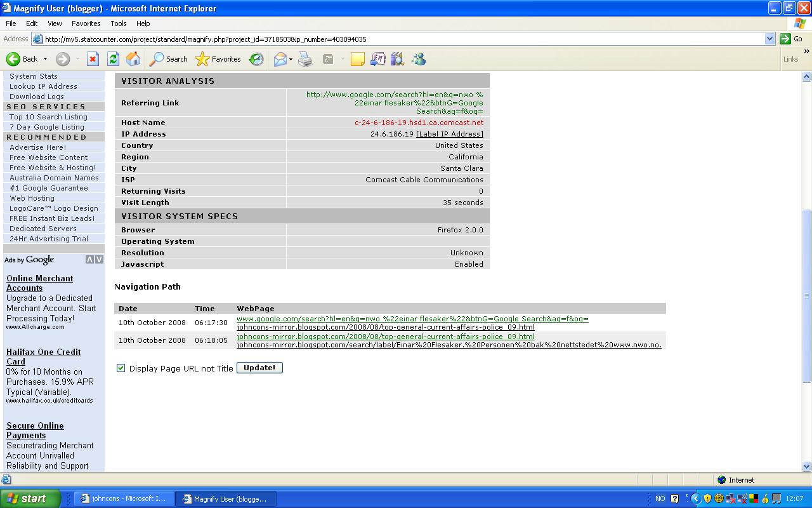Go back with the green Back arrow
Image resolution: width=812 pixels, height=508 pixels.
coord(22,59)
